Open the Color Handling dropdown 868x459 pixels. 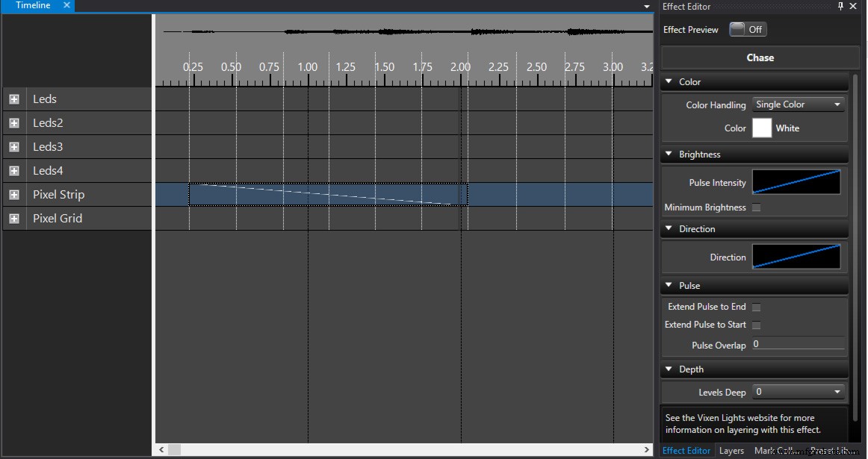[798, 104]
